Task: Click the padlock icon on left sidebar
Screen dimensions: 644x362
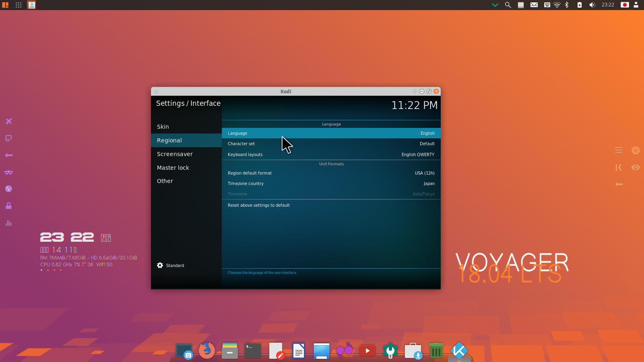Action: pyautogui.click(x=8, y=206)
